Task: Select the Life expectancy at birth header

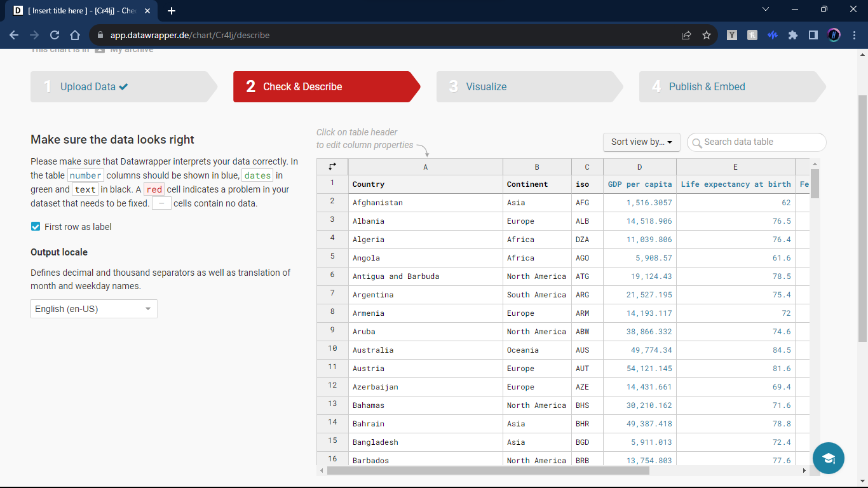Action: pos(735,184)
